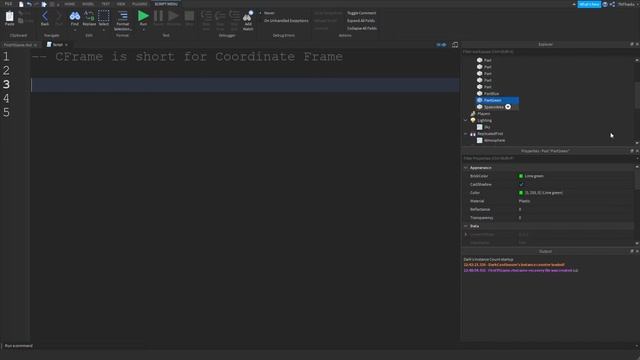Image resolution: width=640 pixels, height=360 pixels.
Task: Click the Run a command bar
Action: pos(318,346)
